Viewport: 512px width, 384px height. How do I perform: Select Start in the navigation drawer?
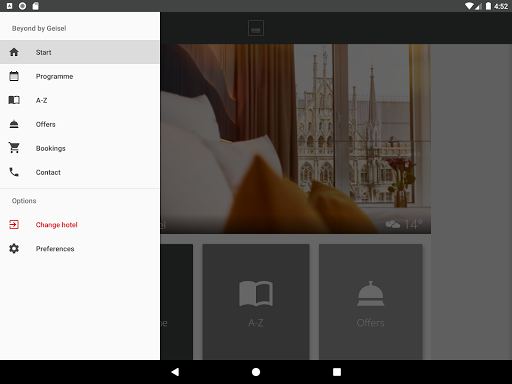80,52
